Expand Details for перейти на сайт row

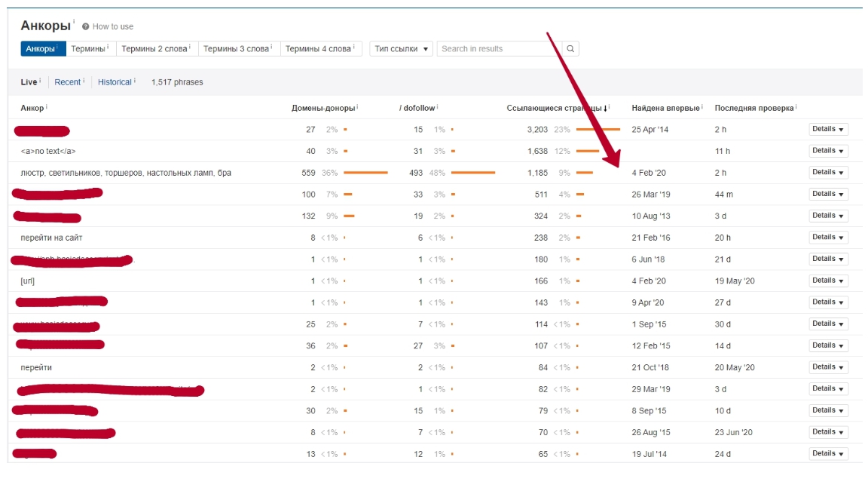828,238
